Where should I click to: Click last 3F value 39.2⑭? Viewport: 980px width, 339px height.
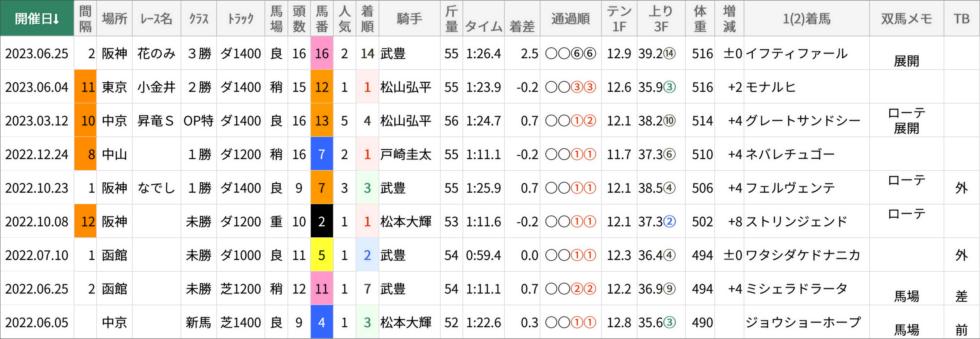tap(657, 53)
